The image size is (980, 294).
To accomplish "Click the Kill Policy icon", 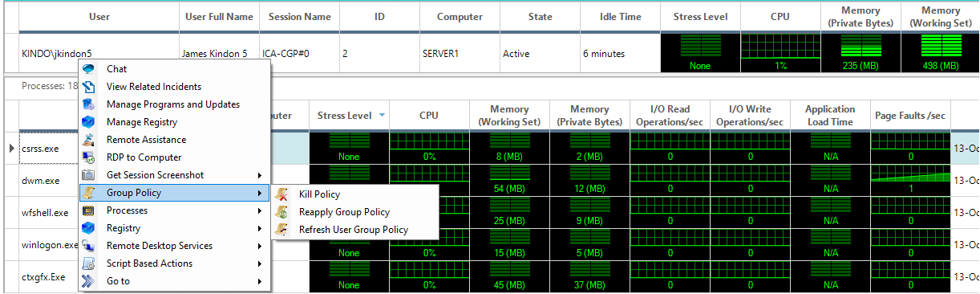I will click(282, 194).
